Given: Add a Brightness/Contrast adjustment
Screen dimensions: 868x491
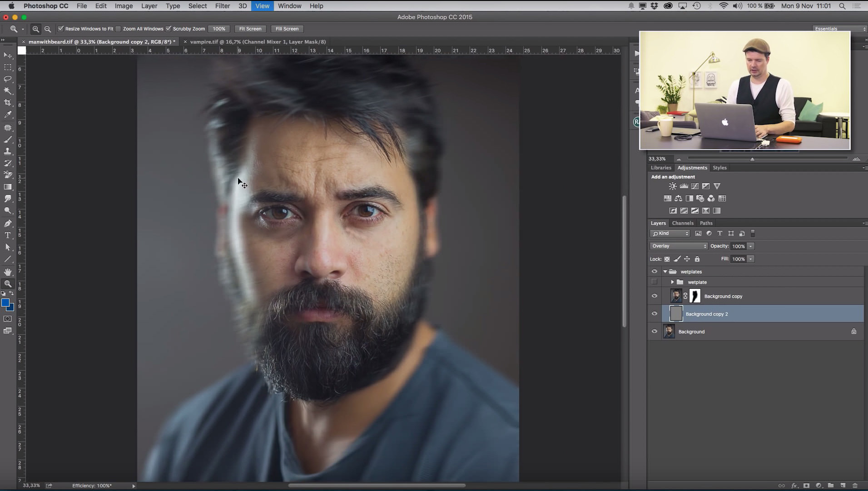Looking at the screenshot, I should 673,186.
